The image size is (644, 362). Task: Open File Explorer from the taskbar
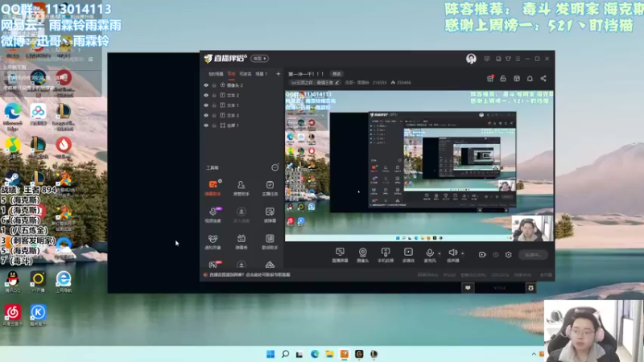[329, 354]
